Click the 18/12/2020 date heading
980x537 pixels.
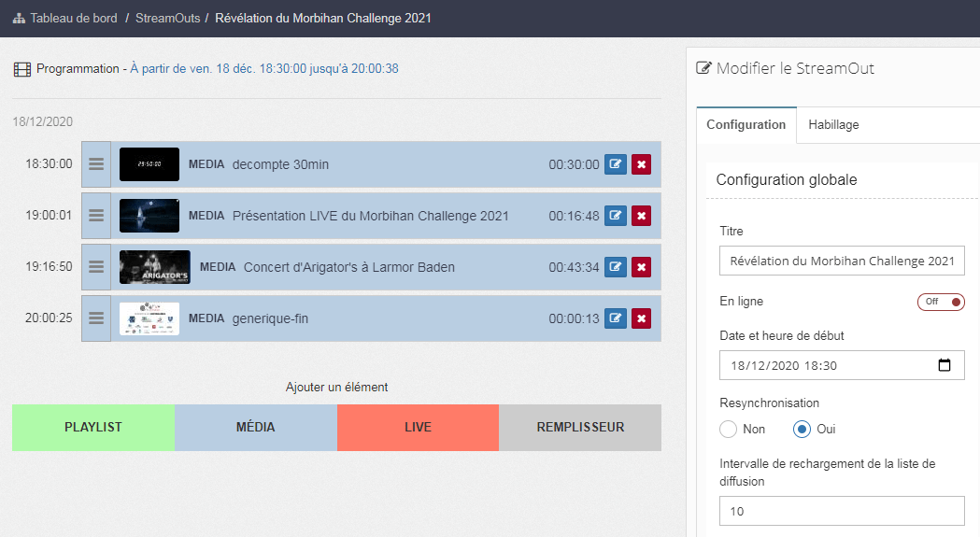click(x=42, y=121)
